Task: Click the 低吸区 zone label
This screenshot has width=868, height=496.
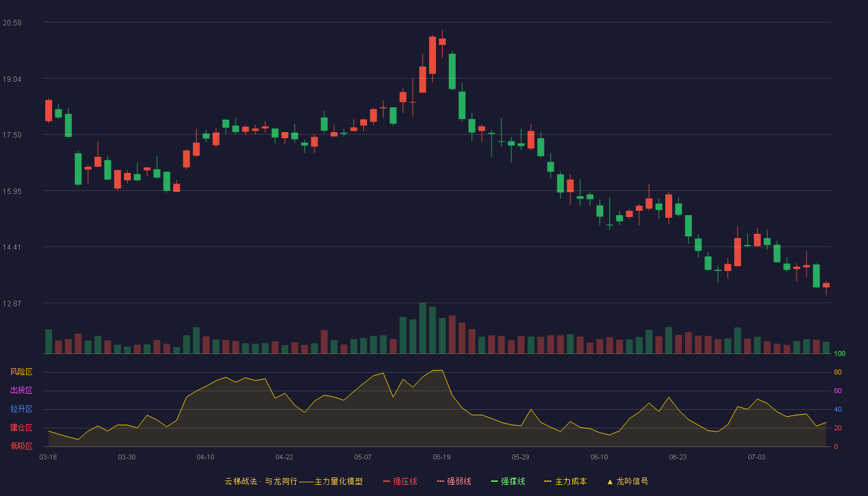Action: tap(21, 446)
